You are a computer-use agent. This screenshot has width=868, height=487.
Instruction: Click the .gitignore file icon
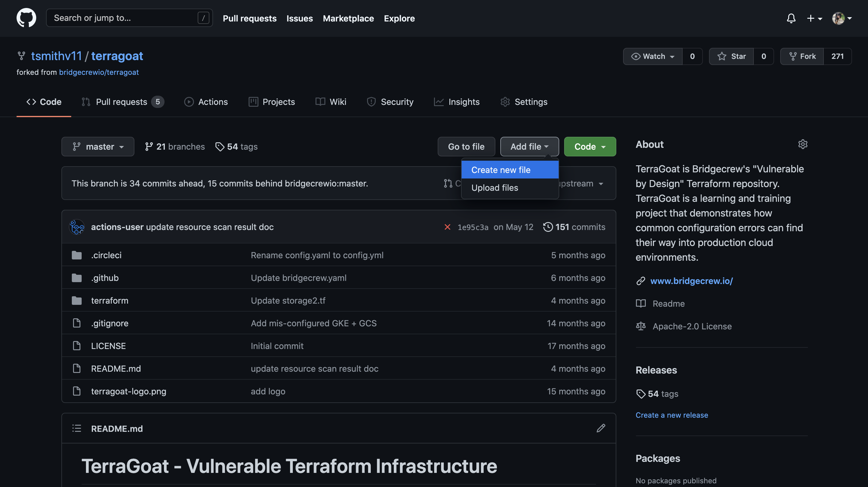tap(76, 323)
